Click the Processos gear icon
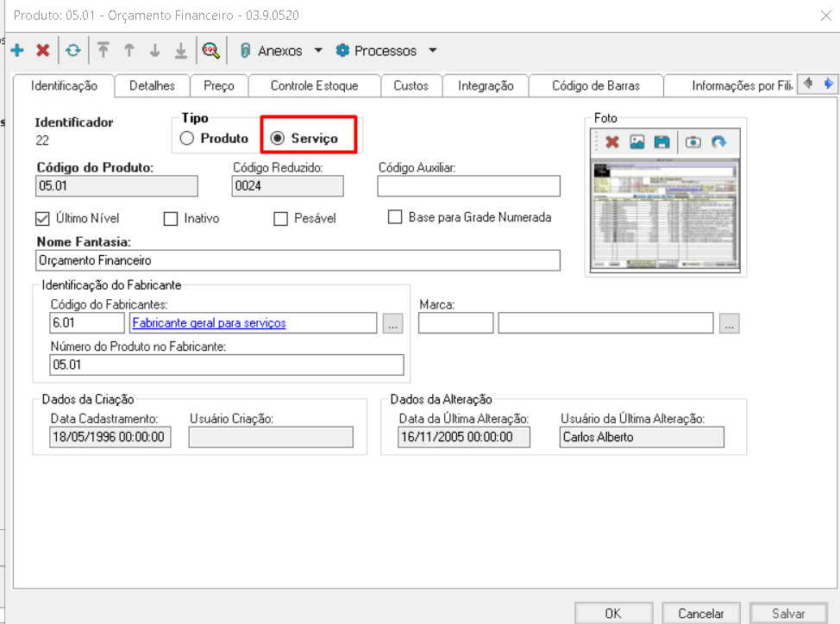 coord(342,50)
